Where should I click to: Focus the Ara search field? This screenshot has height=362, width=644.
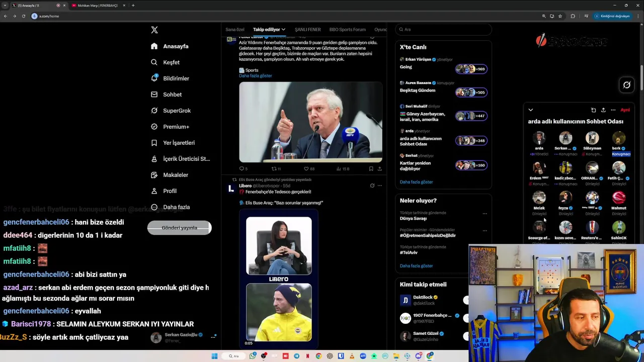coord(443,30)
